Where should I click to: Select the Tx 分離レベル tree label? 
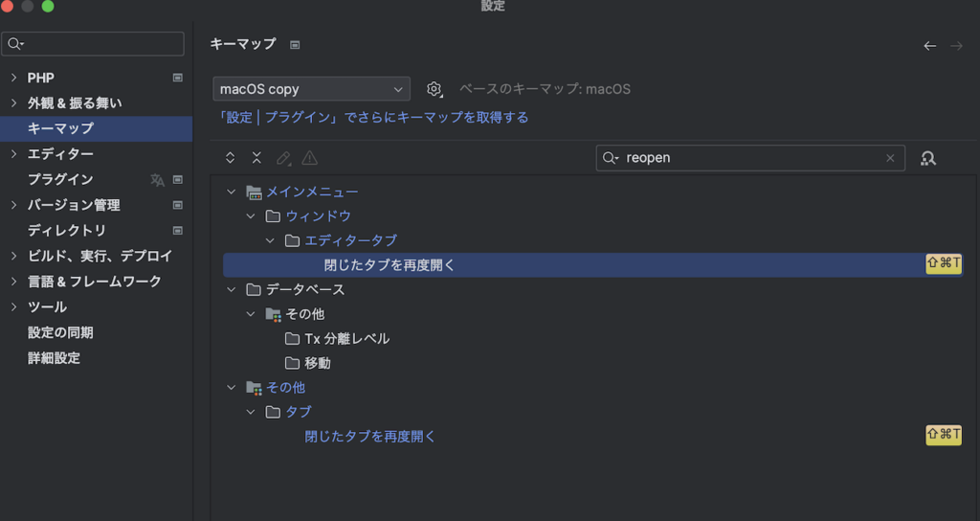point(346,339)
